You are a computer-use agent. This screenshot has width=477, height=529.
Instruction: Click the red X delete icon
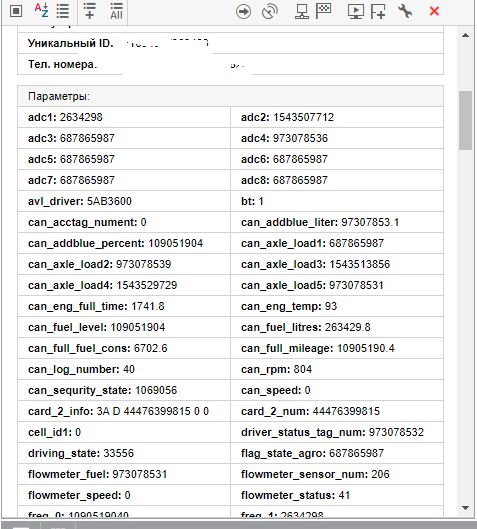click(x=434, y=11)
